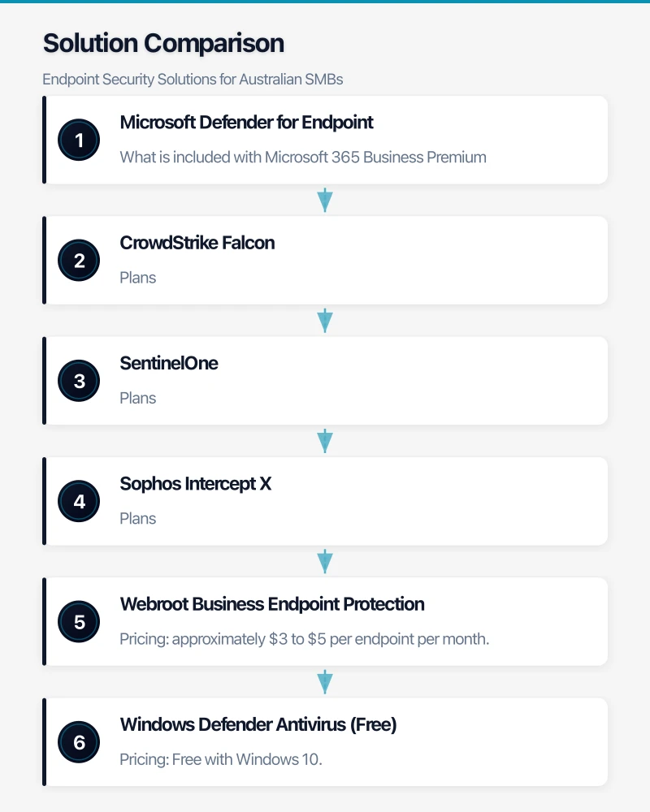650x812 pixels.
Task: Click the Solution Comparison title
Action: pos(162,42)
